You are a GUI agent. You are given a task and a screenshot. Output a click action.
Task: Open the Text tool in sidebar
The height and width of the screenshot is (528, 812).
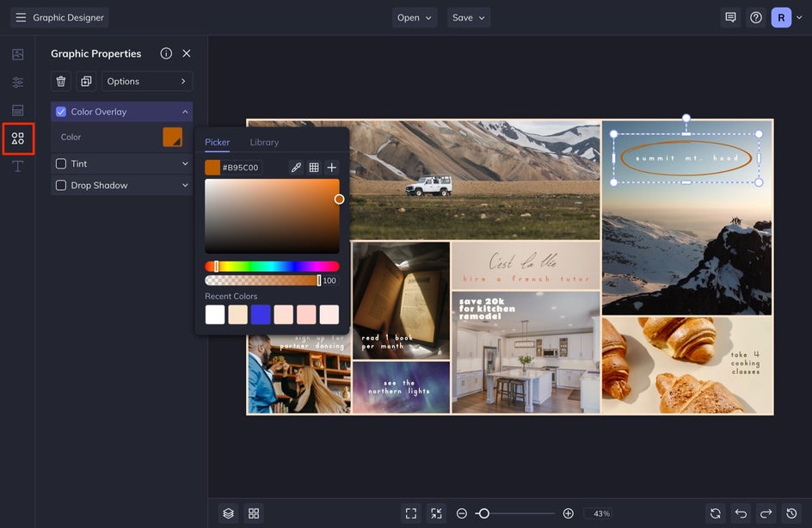point(18,166)
